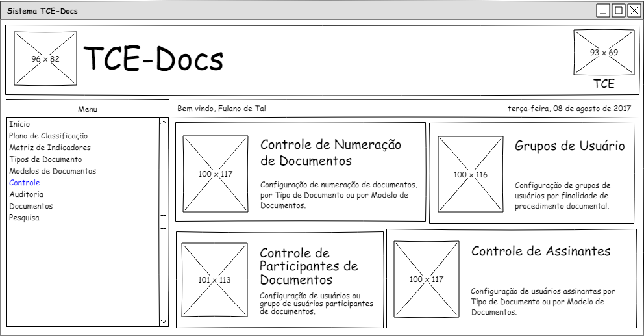Open Modelos de Documentos
The width and height of the screenshot is (644, 336).
pos(53,171)
